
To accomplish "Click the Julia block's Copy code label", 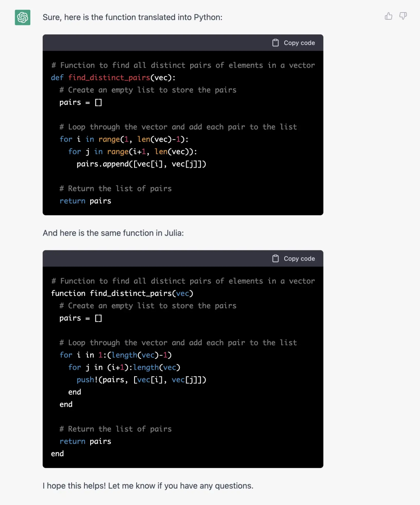I will (299, 259).
